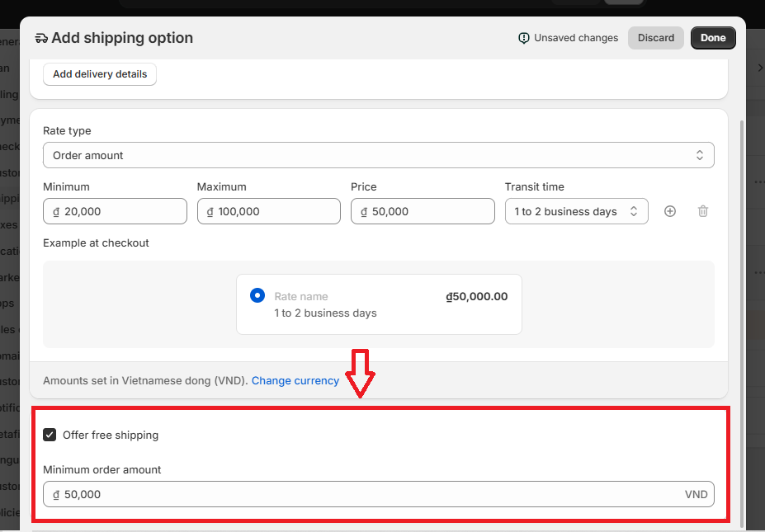Click Add delivery details button
Screen dimensions: 765x532
click(100, 74)
